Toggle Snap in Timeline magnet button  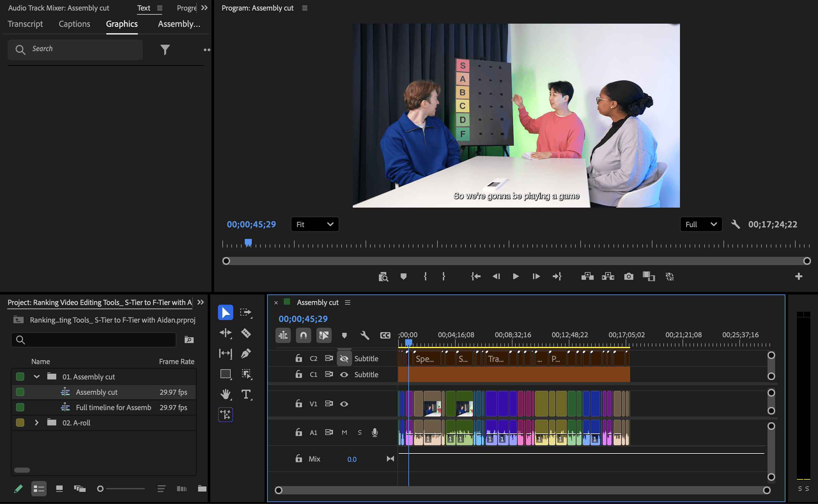coord(304,335)
